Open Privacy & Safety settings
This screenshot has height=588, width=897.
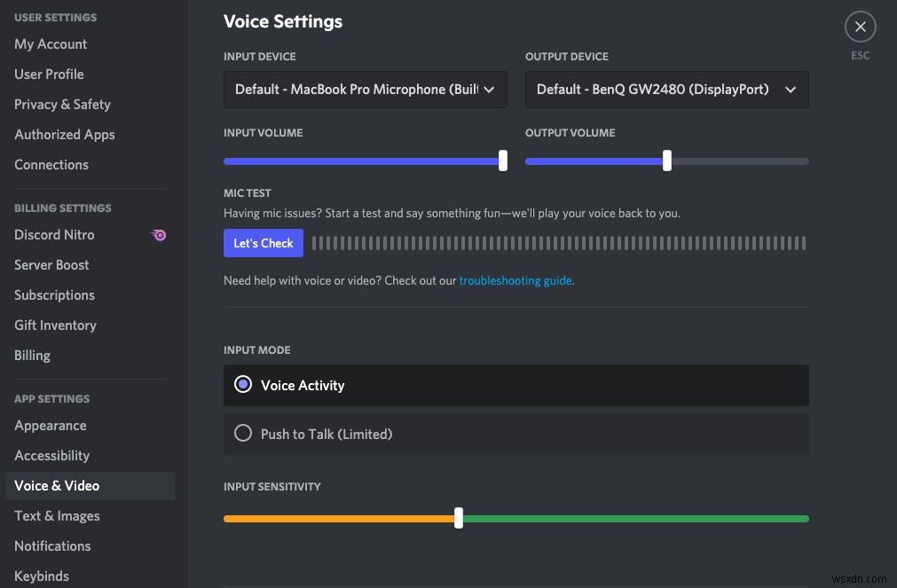pos(62,104)
